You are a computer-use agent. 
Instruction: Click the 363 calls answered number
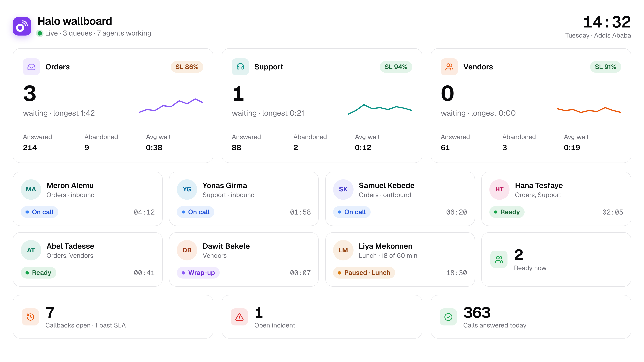[477, 313]
